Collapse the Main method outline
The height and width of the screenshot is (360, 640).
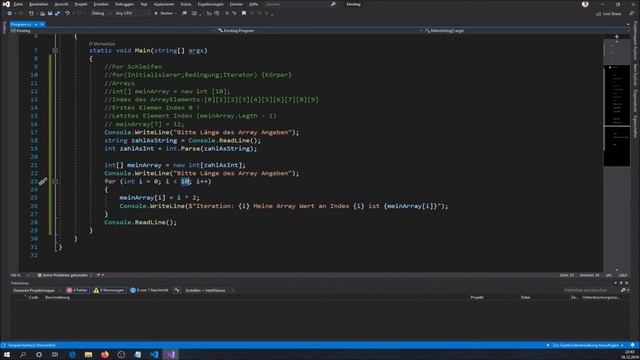55,51
